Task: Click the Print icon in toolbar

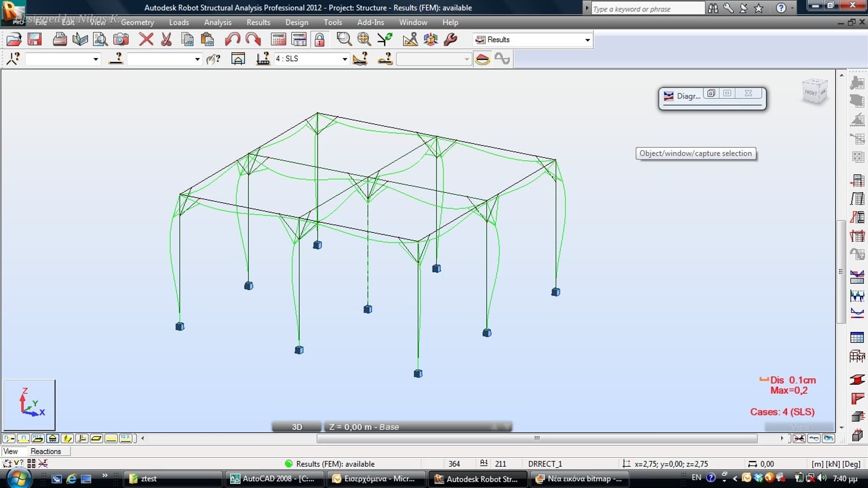Action: click(x=60, y=40)
